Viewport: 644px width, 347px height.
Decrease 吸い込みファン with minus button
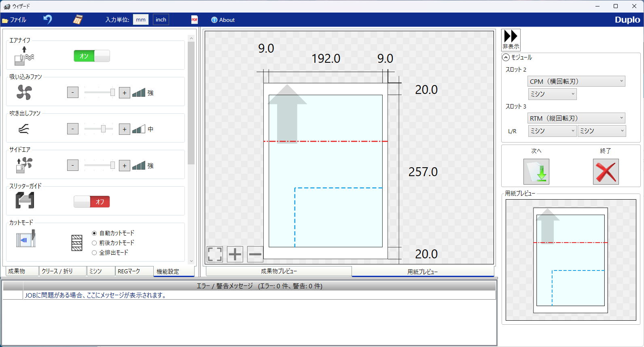click(73, 93)
